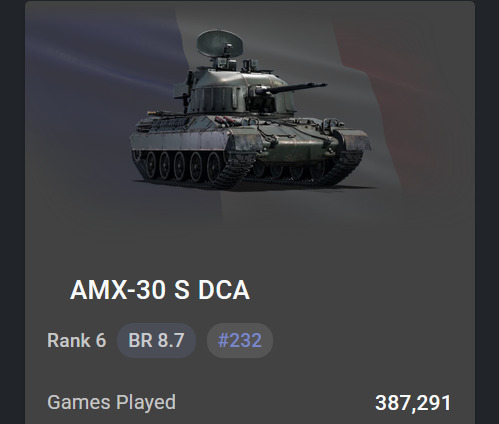Open the #232 ranking badge

(x=240, y=340)
